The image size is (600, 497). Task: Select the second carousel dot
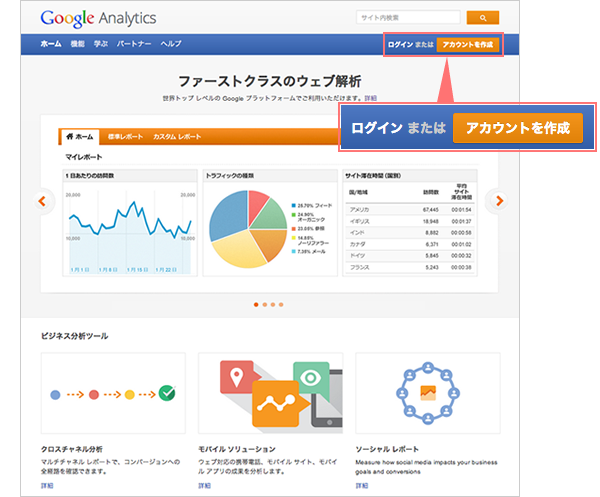tap(264, 305)
